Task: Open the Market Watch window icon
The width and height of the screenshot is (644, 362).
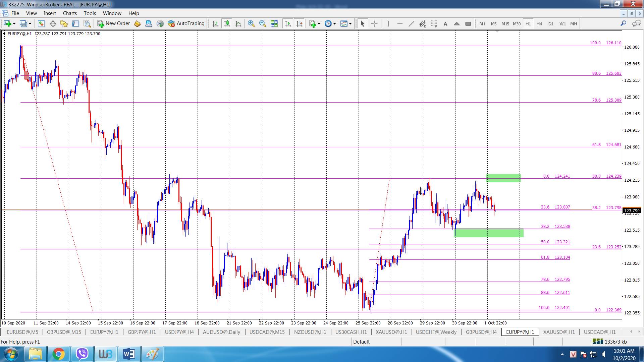Action: click(x=41, y=23)
